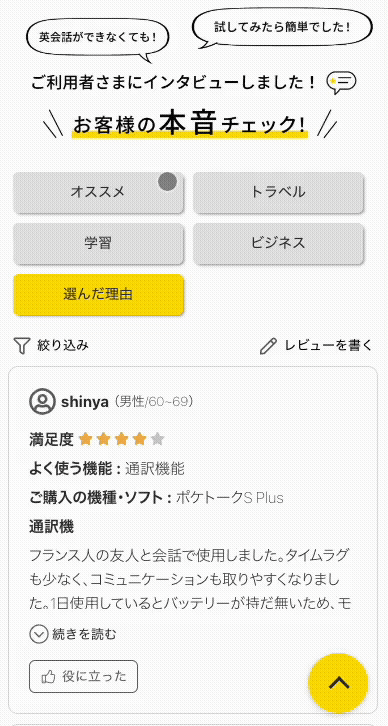Click the circled chevron next to 続きを読む

click(x=39, y=634)
